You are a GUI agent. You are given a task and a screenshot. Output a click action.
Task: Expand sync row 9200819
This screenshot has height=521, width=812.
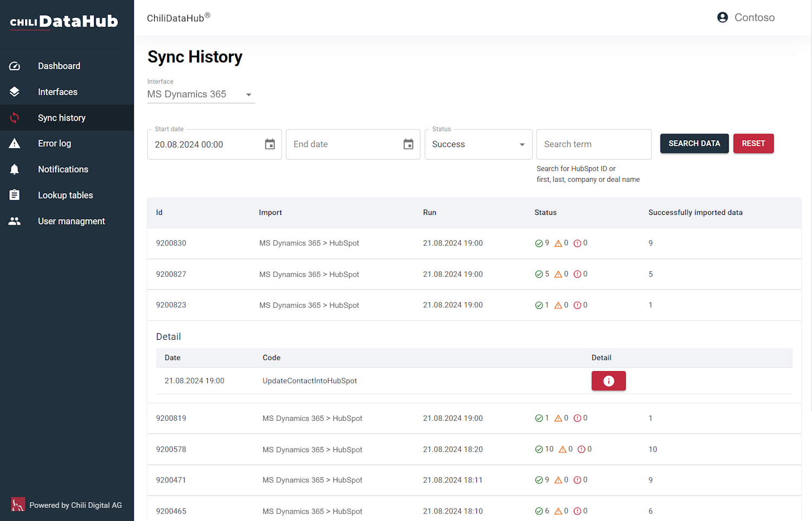point(474,418)
